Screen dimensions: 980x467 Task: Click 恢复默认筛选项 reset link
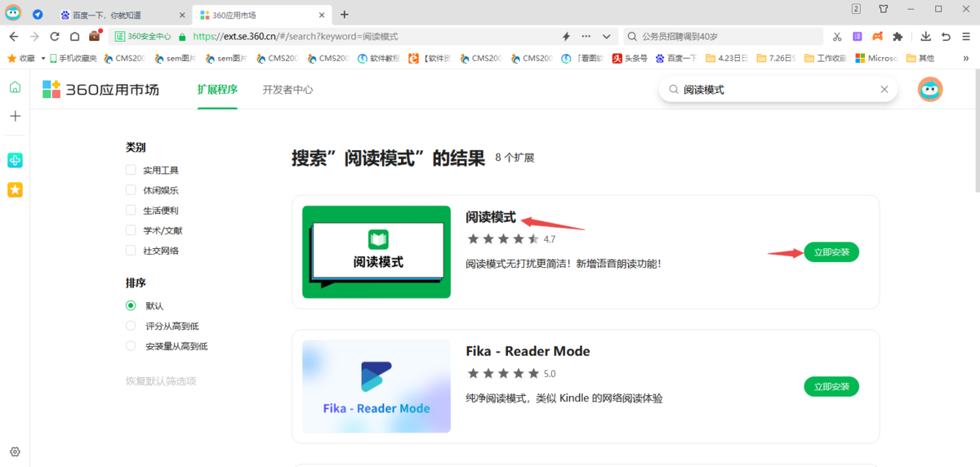(161, 381)
